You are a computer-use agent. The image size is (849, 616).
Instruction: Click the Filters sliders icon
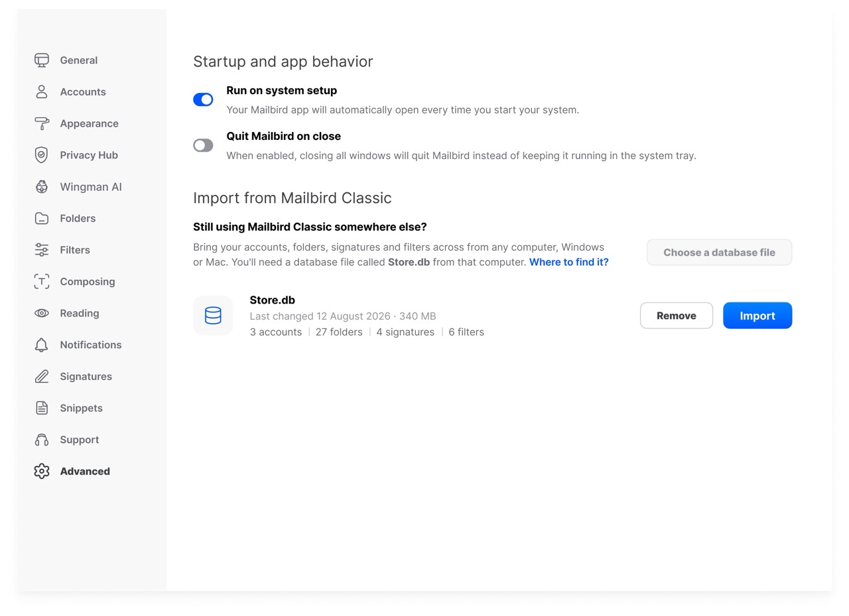click(x=42, y=250)
